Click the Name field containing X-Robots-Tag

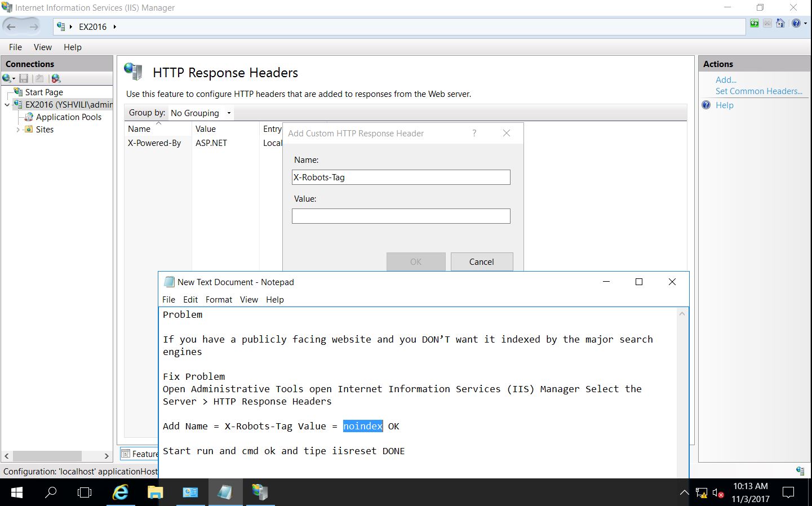(401, 177)
